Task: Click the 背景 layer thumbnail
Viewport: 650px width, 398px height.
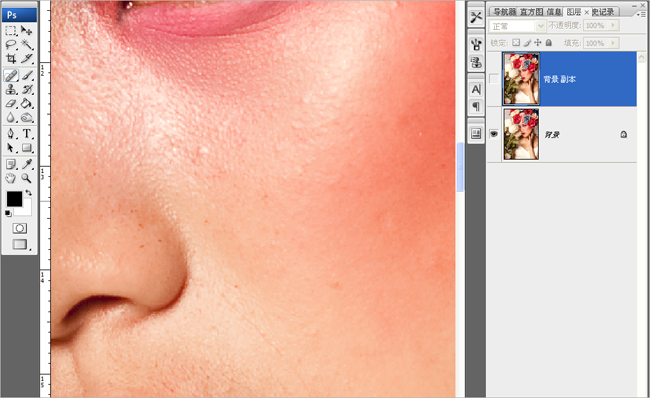Action: pos(521,134)
